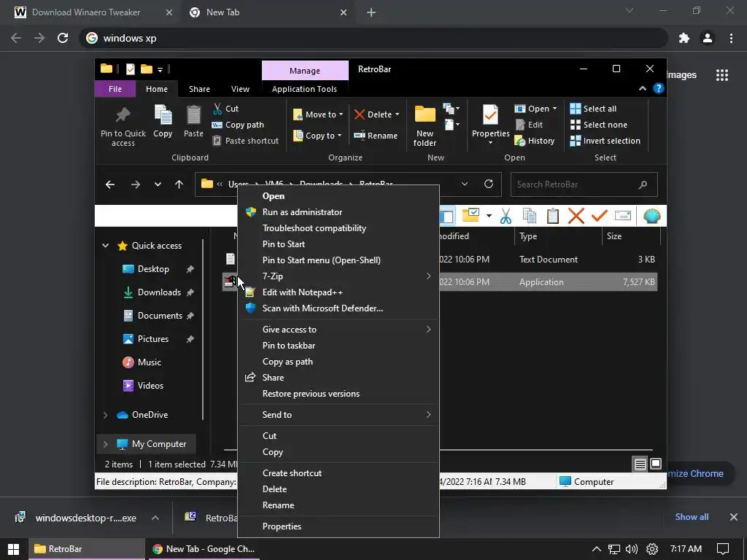The width and height of the screenshot is (747, 560).
Task: Expand My Computer tree node
Action: coord(105,444)
